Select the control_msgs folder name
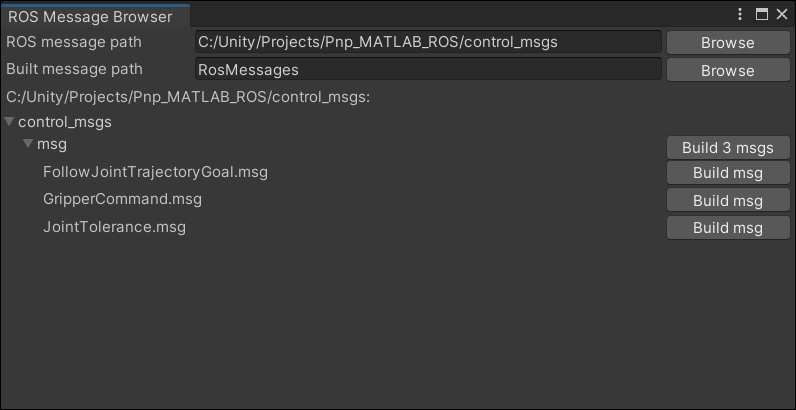796x410 pixels. point(65,122)
